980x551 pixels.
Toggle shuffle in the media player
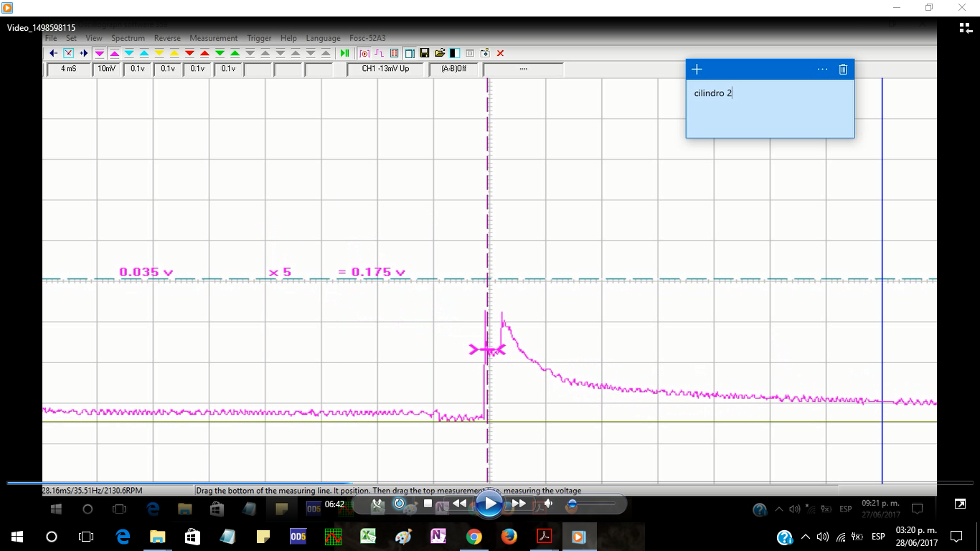[x=378, y=504]
